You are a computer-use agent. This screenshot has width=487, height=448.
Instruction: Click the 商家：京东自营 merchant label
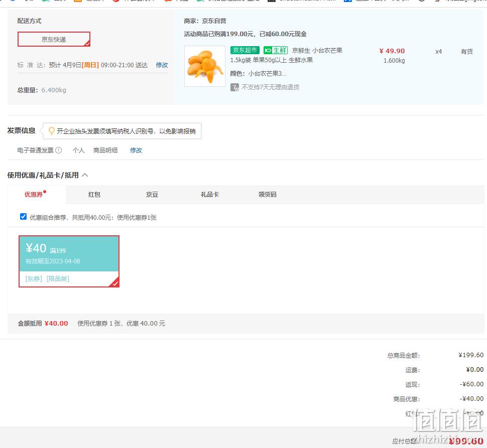click(205, 21)
